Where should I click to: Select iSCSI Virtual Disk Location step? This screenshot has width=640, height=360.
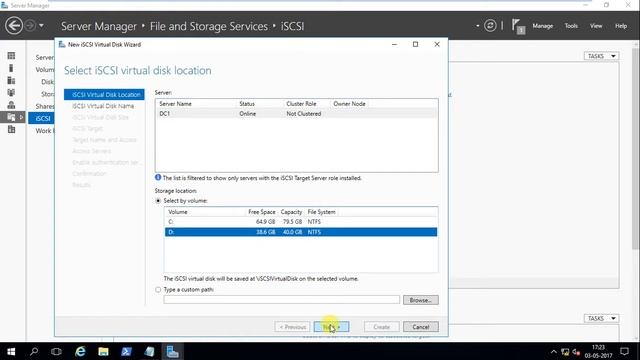point(104,94)
